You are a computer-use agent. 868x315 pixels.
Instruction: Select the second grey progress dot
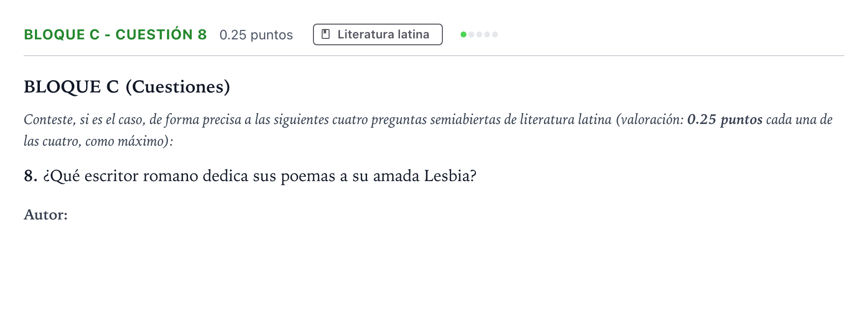coord(471,34)
